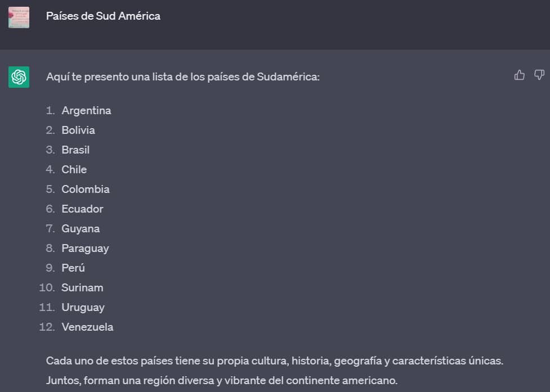Click on Brasil in the list
This screenshot has height=392, width=550.
(75, 150)
